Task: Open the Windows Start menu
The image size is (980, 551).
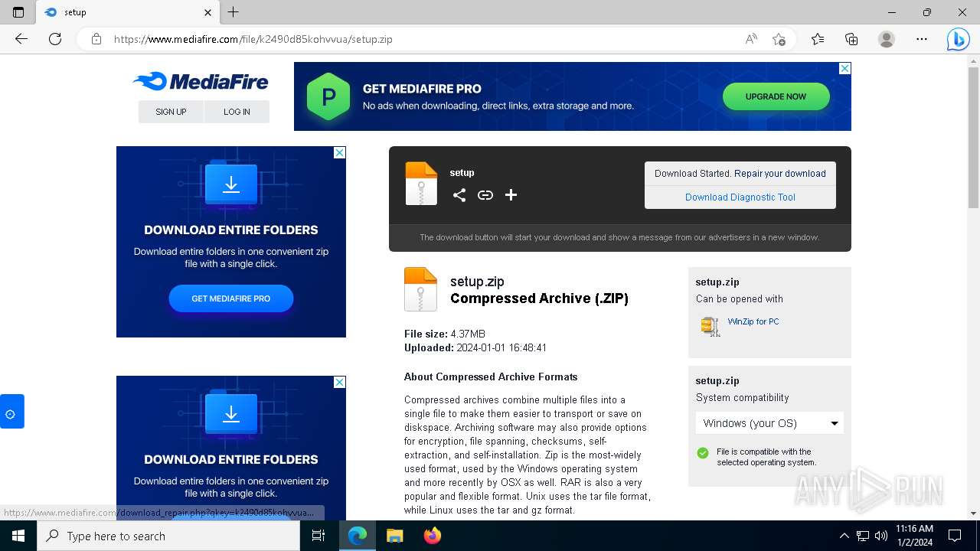Action: (18, 536)
